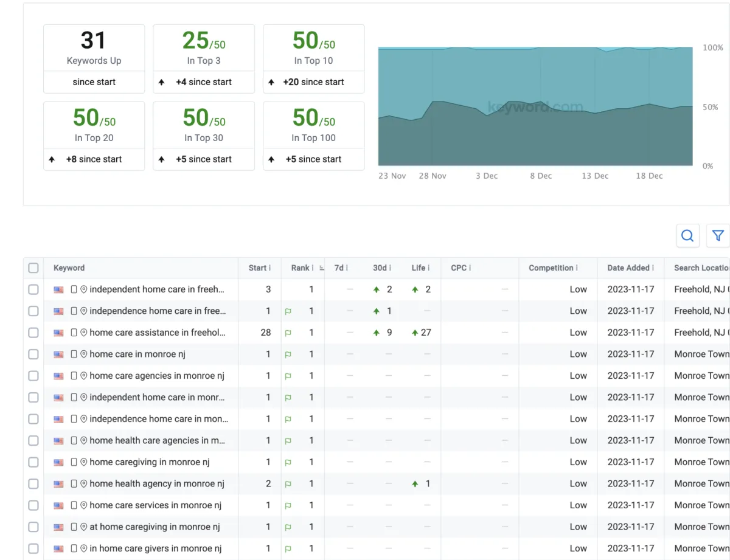Click the green up arrow in the 30d column of the 'home care assistance' row

(x=377, y=333)
